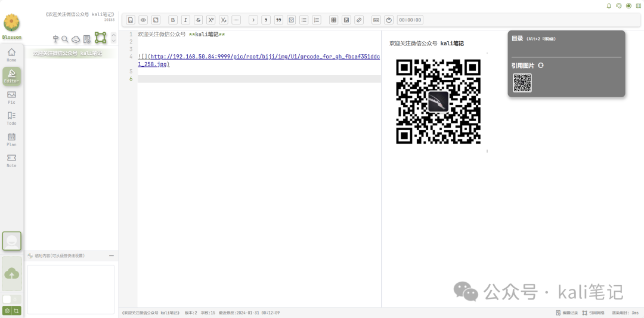644x318 pixels.
Task: Insert ordered numbered list from toolbar
Action: coord(316,20)
